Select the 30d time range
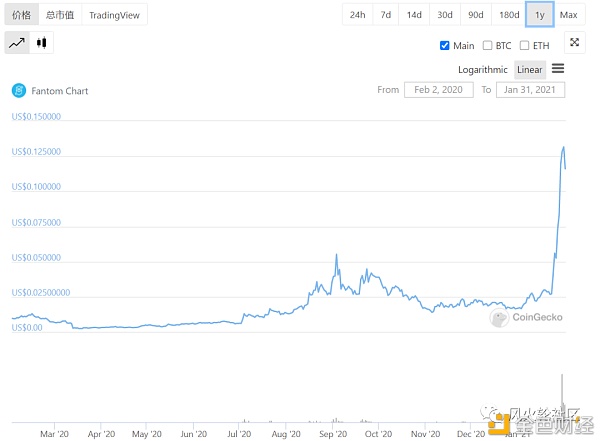The height and width of the screenshot is (441, 600). [445, 15]
